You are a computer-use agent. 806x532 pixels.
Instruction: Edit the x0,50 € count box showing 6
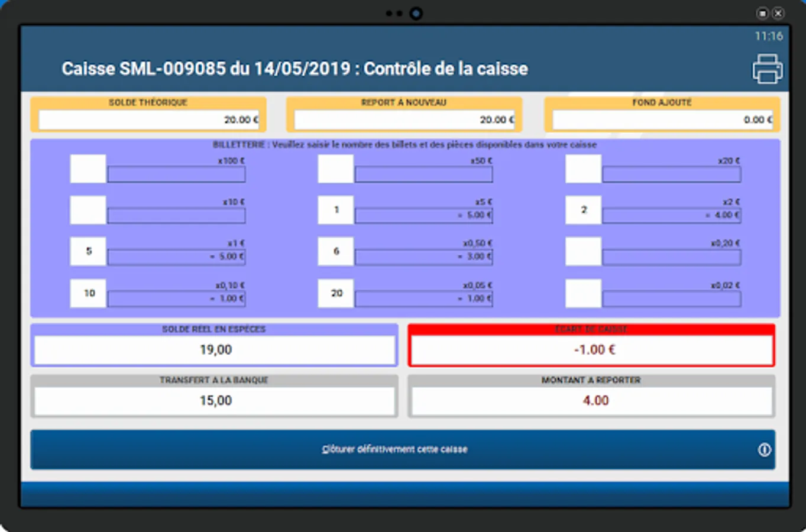(x=336, y=251)
